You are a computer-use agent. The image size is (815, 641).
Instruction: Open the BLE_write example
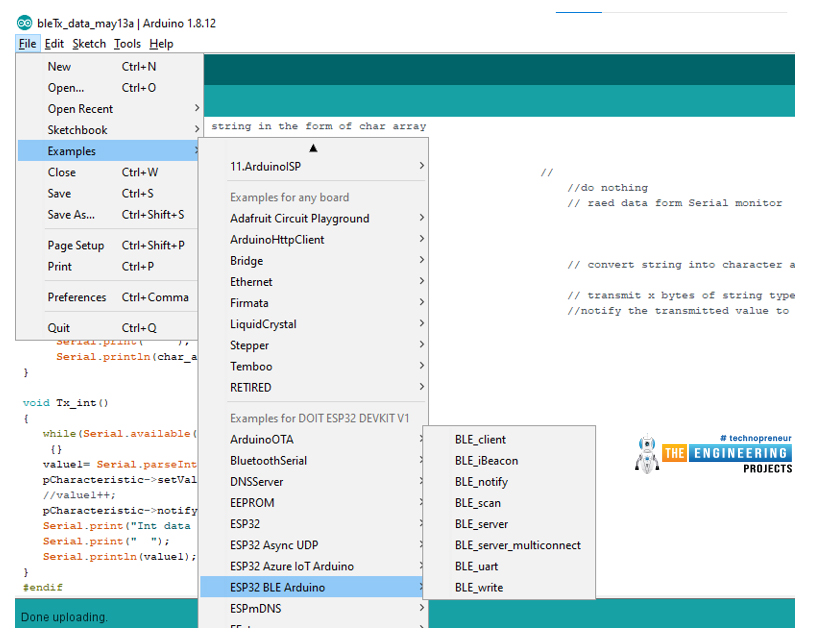click(509, 587)
